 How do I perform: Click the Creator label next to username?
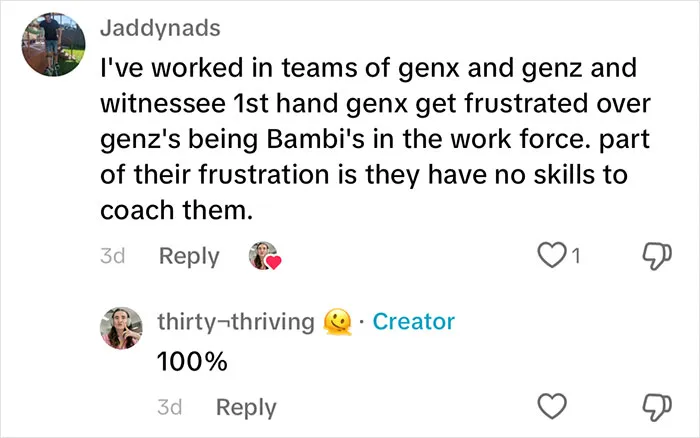[x=414, y=321]
